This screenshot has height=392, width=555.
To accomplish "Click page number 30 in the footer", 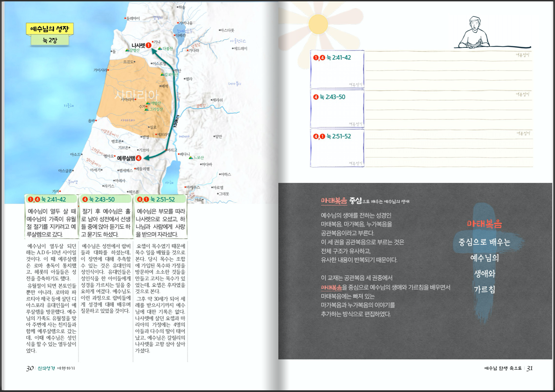I will pyautogui.click(x=30, y=368).
